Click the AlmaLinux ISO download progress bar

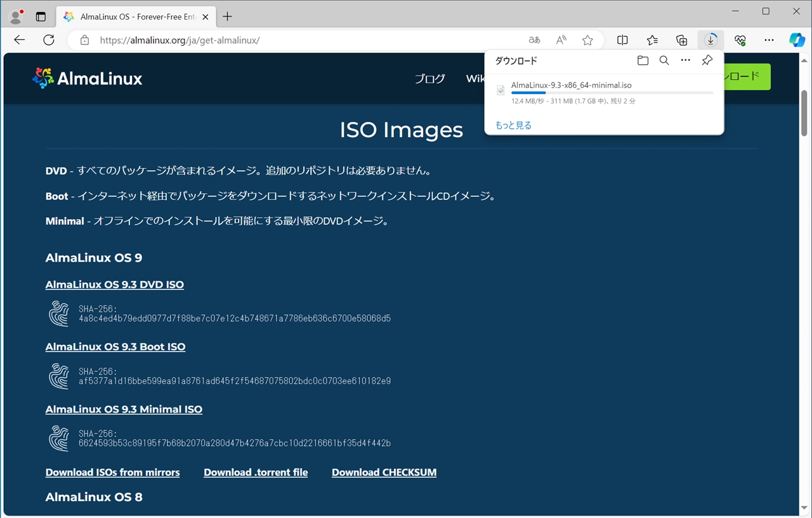[612, 93]
